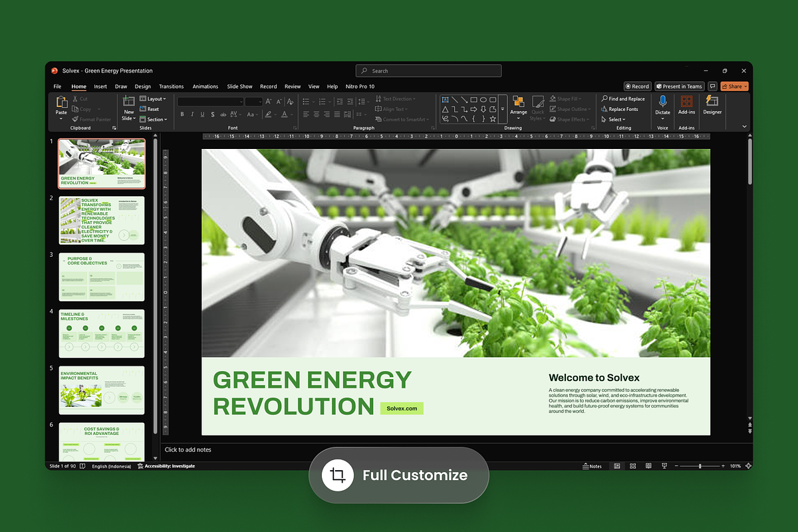This screenshot has height=532, width=798.
Task: Toggle text Shadow (S) formatting
Action: tap(213, 114)
